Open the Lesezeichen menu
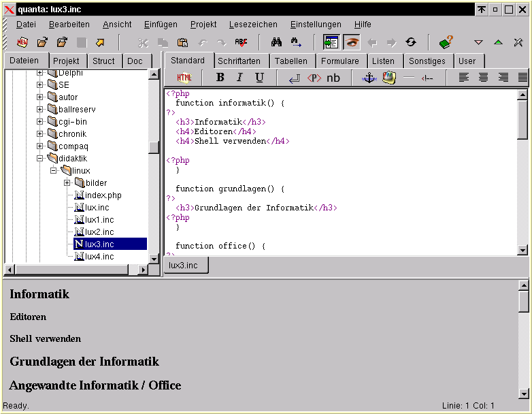This screenshot has height=414, width=532. [253, 25]
